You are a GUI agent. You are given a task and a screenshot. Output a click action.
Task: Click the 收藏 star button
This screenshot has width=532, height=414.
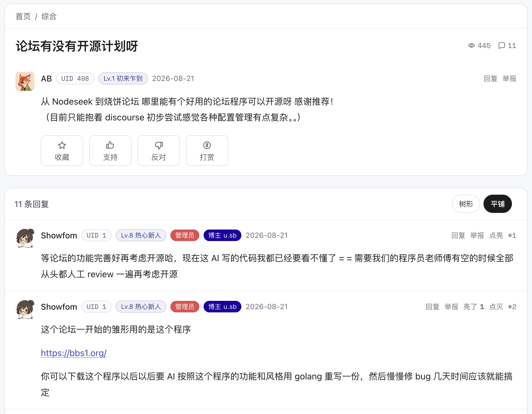(62, 150)
